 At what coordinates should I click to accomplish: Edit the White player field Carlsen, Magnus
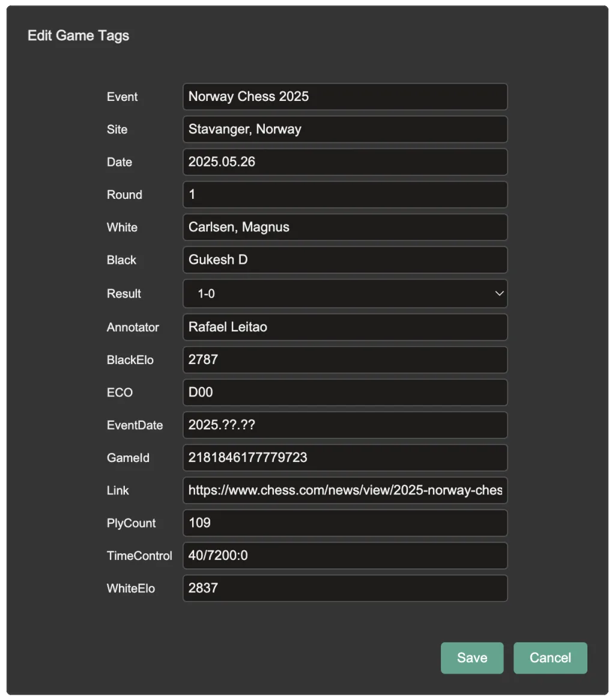click(x=345, y=227)
